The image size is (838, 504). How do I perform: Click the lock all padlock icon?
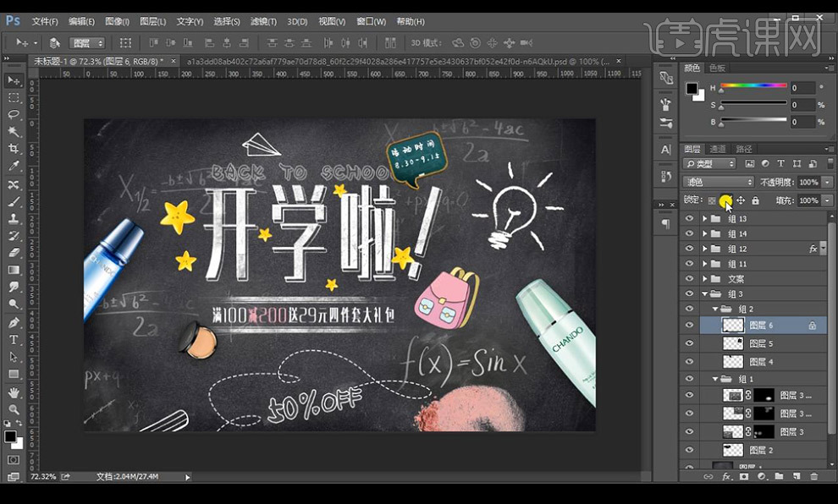tap(755, 200)
